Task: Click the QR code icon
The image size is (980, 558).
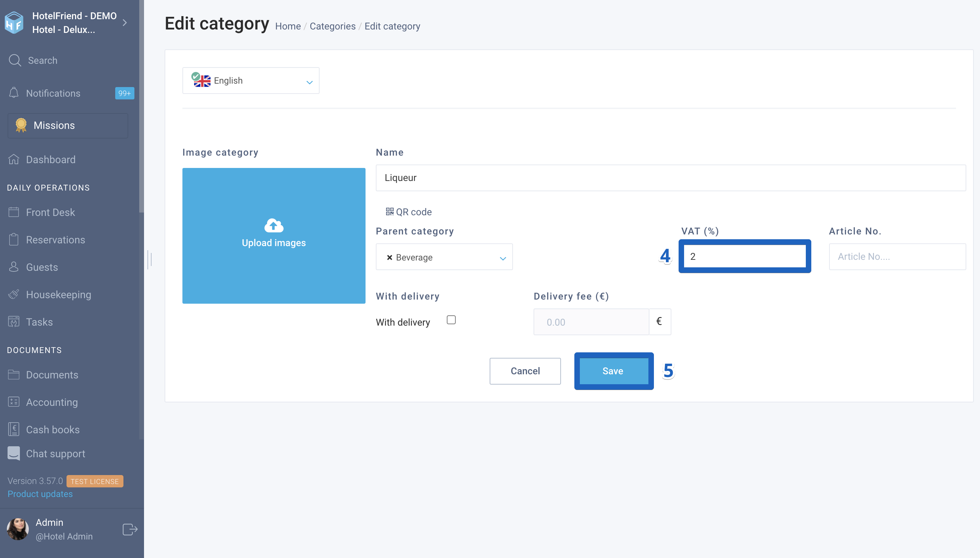Action: pyautogui.click(x=390, y=211)
